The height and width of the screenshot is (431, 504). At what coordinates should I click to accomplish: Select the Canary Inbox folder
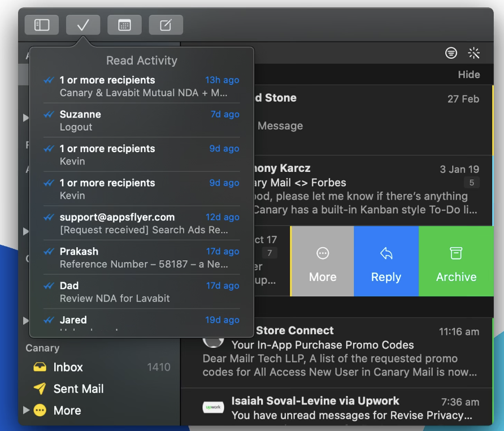(x=98, y=367)
